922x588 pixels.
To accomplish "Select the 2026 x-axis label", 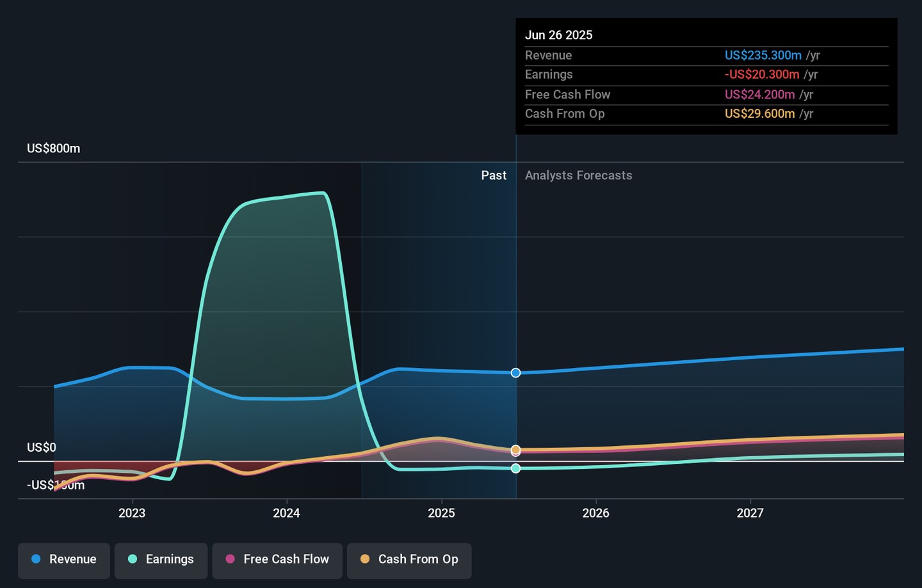I will (595, 513).
